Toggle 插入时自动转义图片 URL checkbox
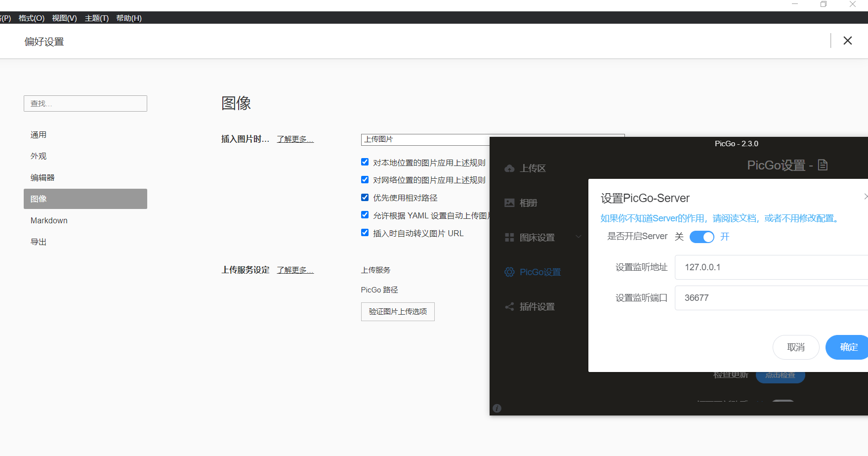This screenshot has height=456, width=868. point(365,233)
